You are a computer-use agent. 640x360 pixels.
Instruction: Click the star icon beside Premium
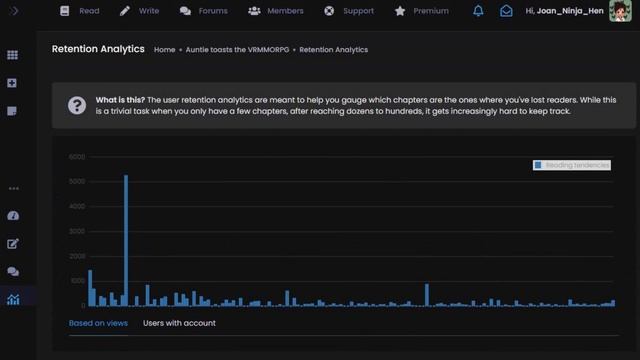tap(400, 11)
